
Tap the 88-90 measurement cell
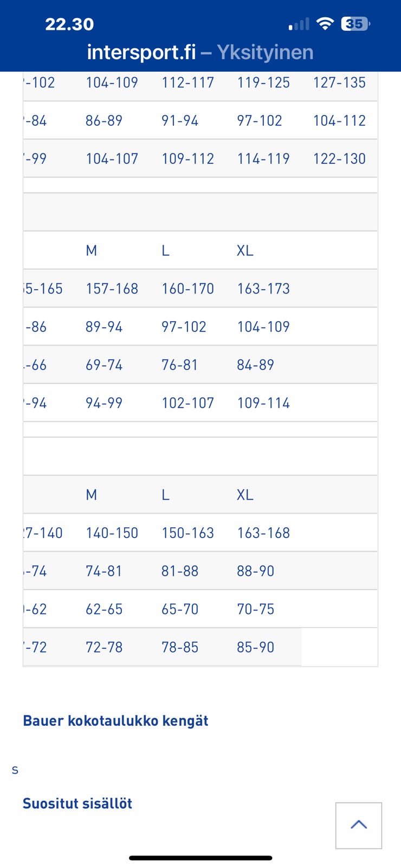click(x=255, y=571)
